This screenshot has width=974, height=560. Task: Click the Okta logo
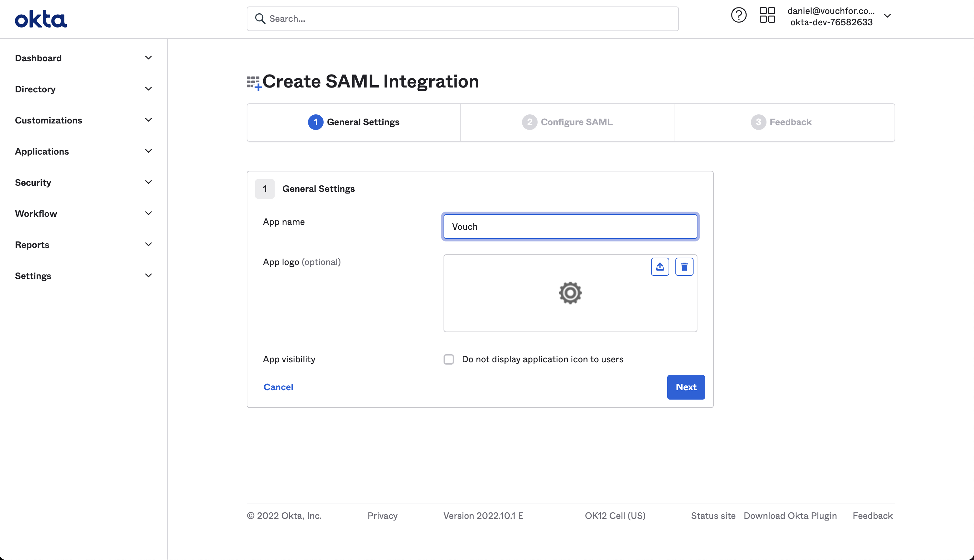41,19
